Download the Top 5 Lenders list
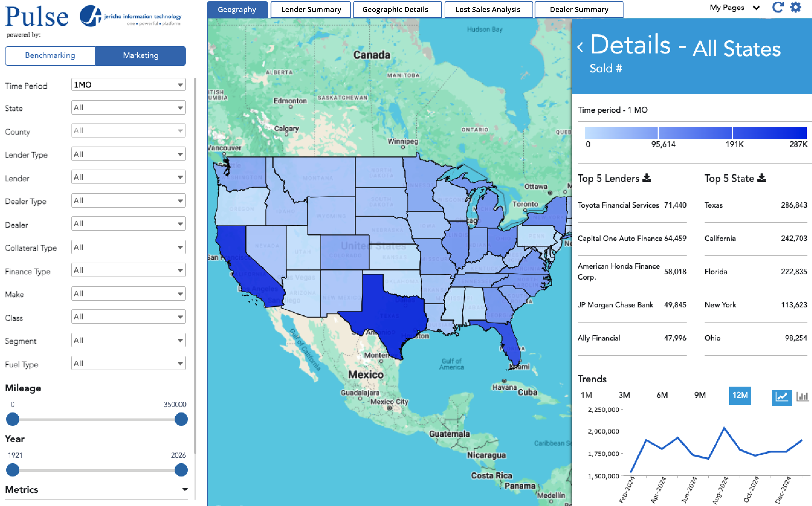Screen dimensions: 812x506 (647, 178)
